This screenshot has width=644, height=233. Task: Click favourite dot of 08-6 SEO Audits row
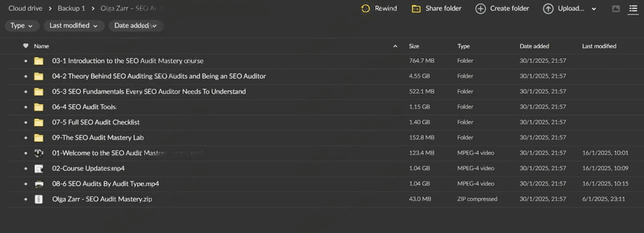(x=26, y=184)
